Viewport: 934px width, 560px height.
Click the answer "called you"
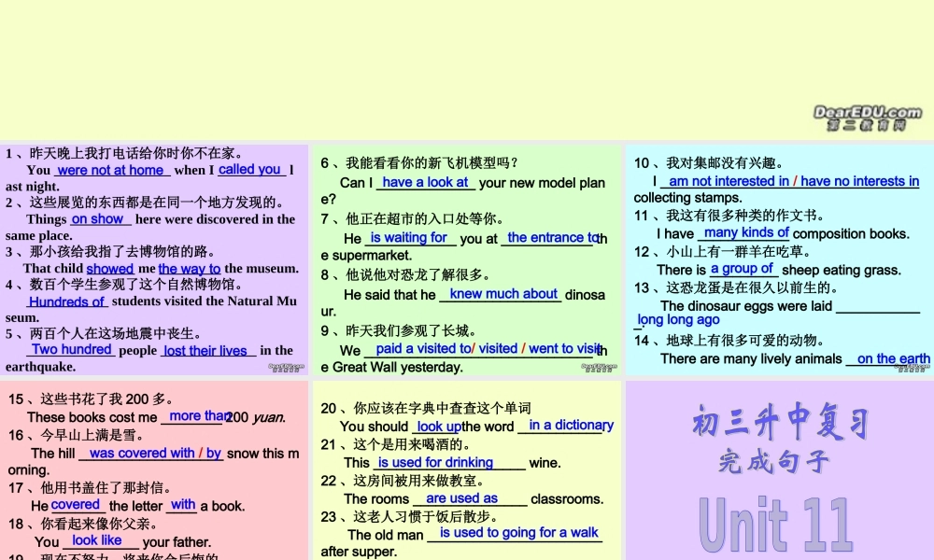[x=249, y=170]
